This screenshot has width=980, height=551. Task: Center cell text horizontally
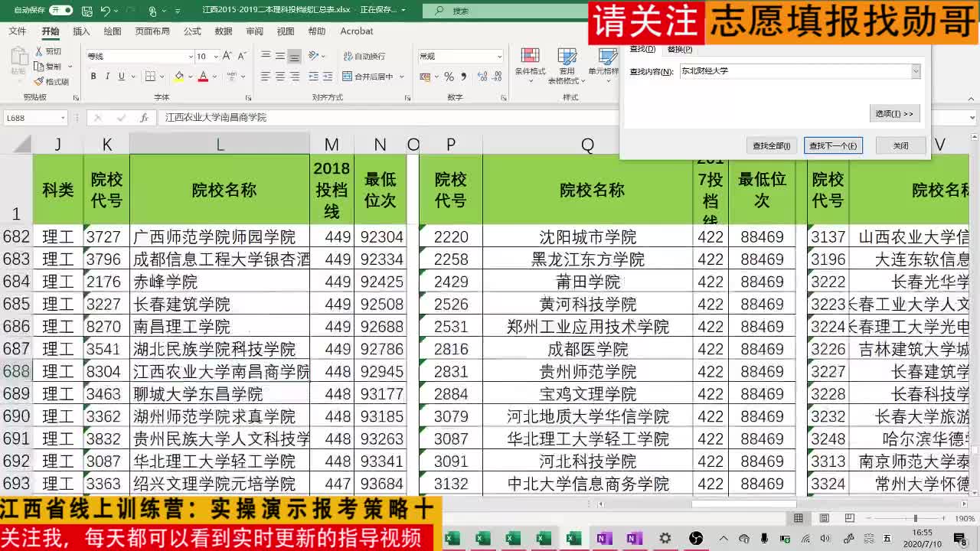tap(280, 77)
